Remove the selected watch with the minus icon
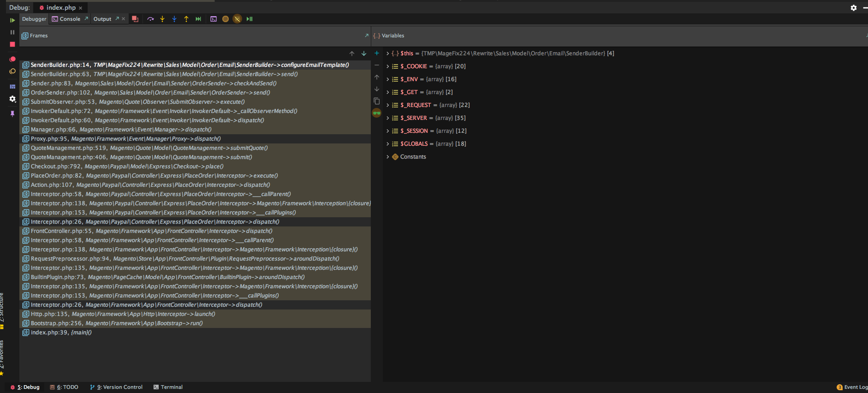Image resolution: width=868 pixels, height=393 pixels. [x=377, y=65]
